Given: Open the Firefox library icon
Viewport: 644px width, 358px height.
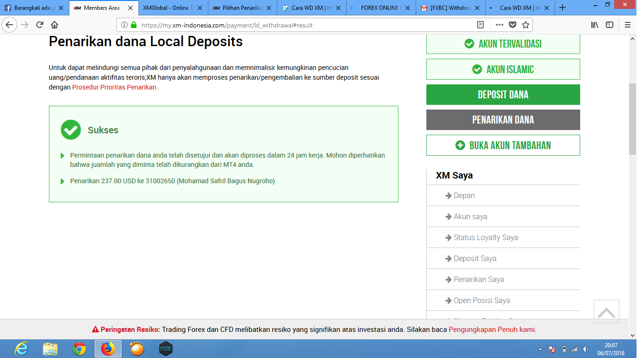Looking at the screenshot, I should pos(595,25).
